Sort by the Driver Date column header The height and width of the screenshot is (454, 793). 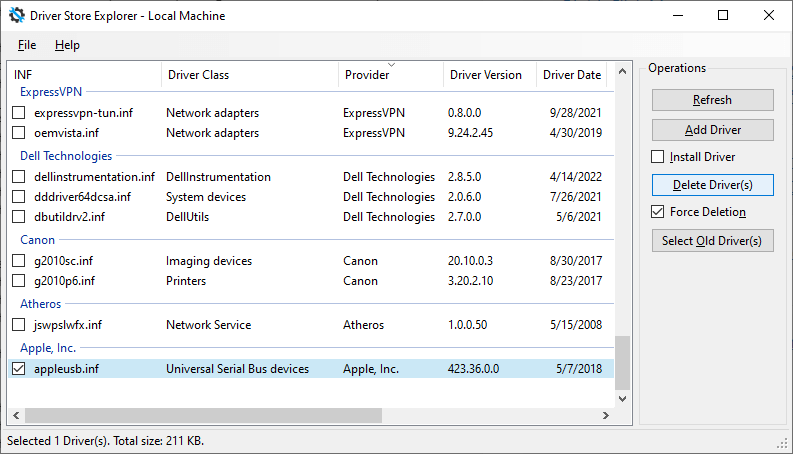pos(571,75)
